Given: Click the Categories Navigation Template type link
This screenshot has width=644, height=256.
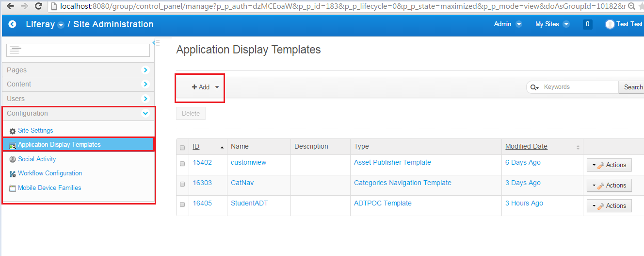Looking at the screenshot, I should tap(402, 183).
